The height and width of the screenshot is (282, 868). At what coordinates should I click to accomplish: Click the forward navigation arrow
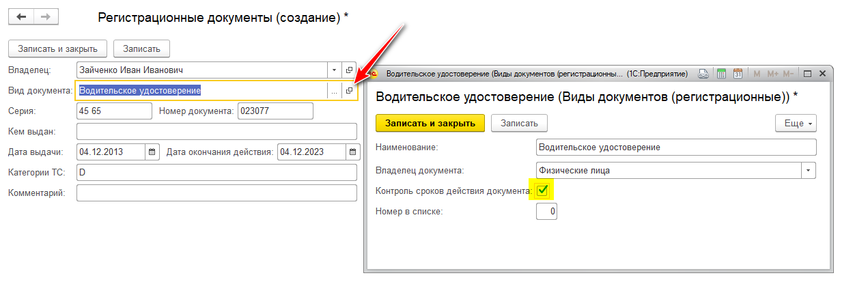(45, 17)
